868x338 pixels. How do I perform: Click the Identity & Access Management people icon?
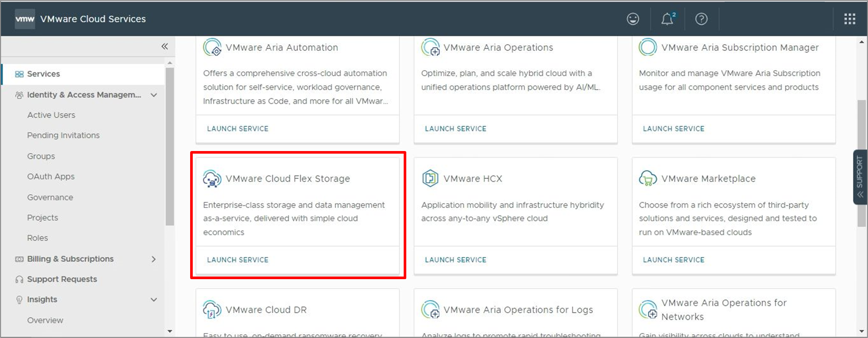(x=19, y=95)
